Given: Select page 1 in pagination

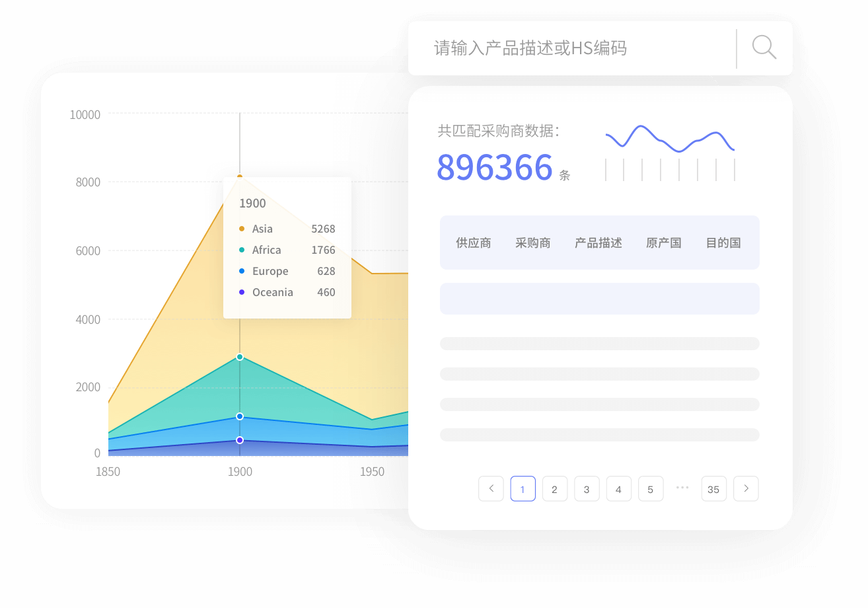Looking at the screenshot, I should pos(523,488).
